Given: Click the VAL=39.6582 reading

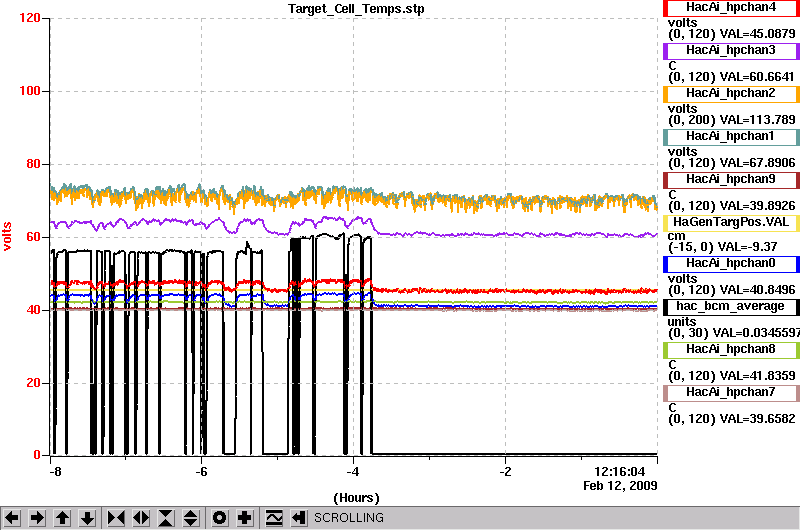Looking at the screenshot, I should [x=757, y=419].
